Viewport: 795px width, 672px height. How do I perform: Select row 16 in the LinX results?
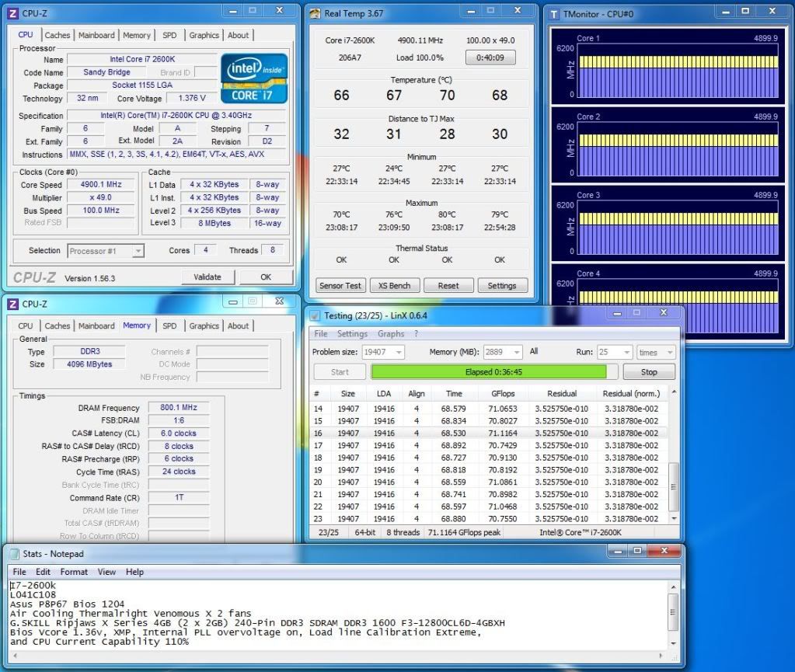tap(488, 433)
